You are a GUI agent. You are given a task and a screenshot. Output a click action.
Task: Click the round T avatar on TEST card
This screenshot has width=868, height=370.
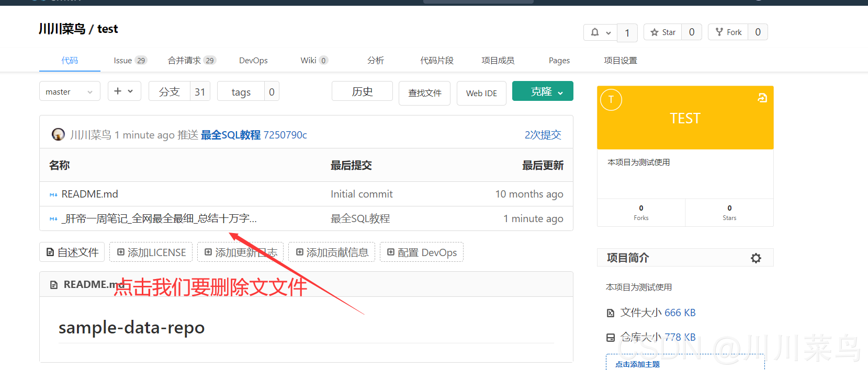point(611,100)
